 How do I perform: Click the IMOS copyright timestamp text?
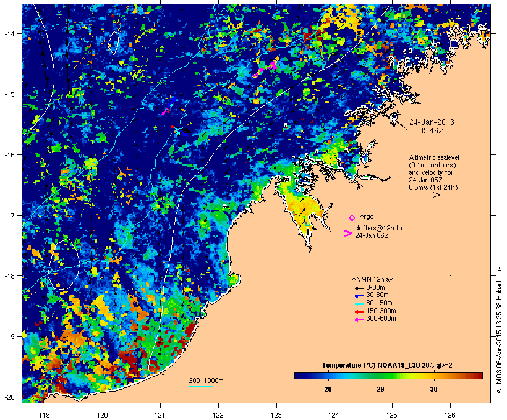pos(499,330)
